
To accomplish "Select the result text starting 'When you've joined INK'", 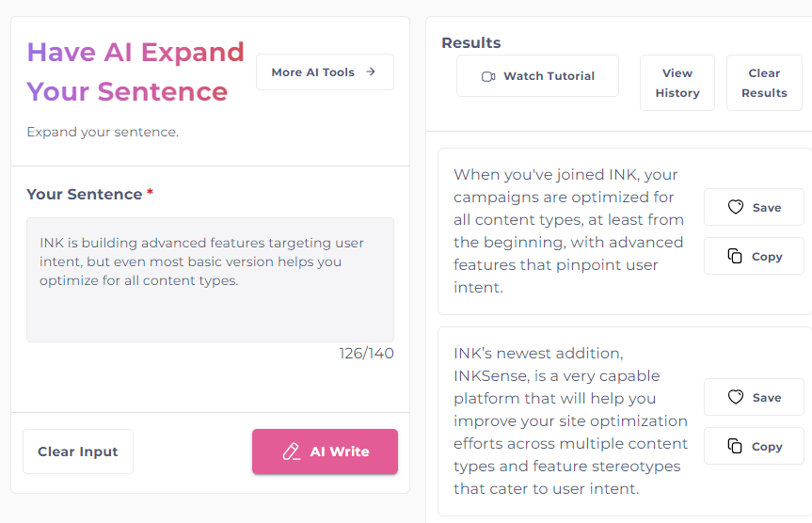I will [x=568, y=231].
